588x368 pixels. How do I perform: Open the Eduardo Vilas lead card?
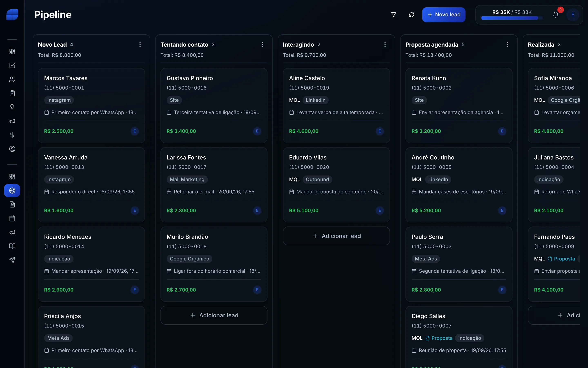tap(336, 185)
